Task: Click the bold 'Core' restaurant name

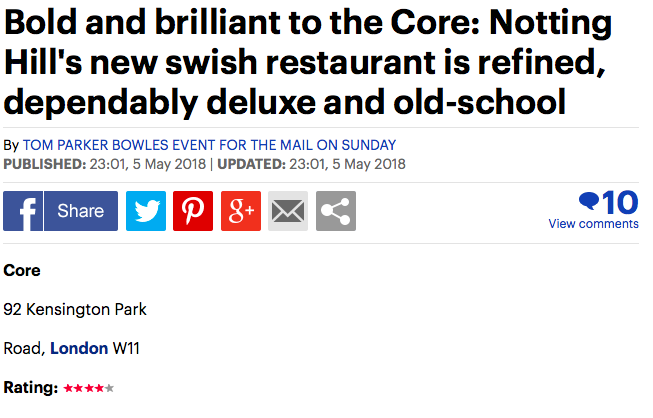Action: [x=22, y=270]
